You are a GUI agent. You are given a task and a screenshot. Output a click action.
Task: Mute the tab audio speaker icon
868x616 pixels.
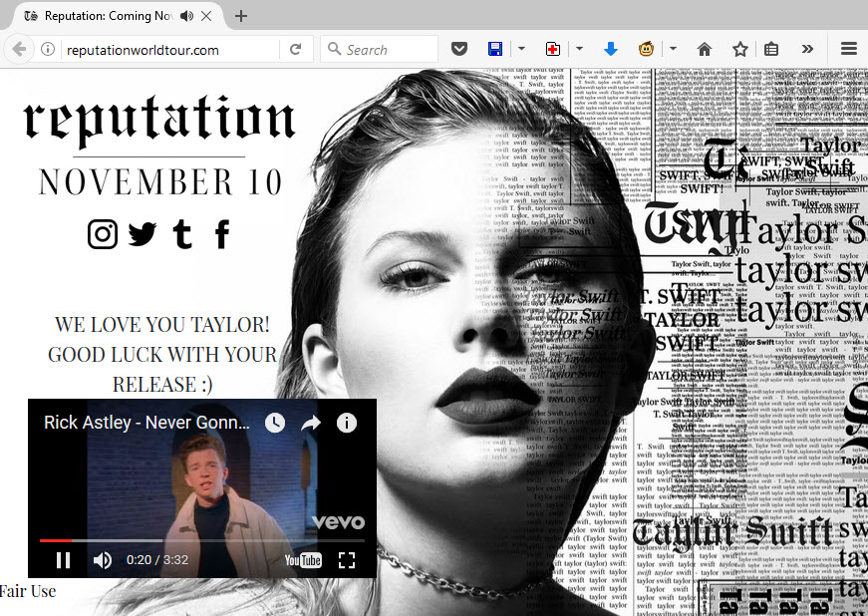[186, 16]
